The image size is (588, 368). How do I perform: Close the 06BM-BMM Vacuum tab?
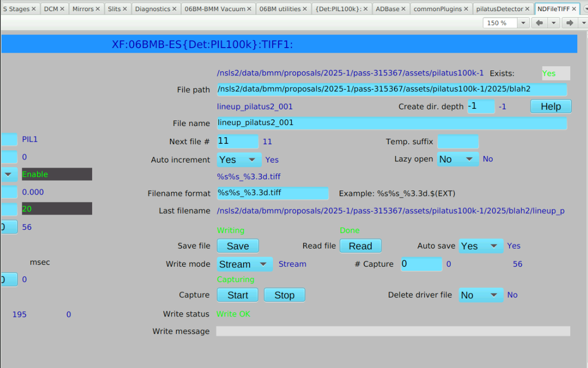click(249, 9)
